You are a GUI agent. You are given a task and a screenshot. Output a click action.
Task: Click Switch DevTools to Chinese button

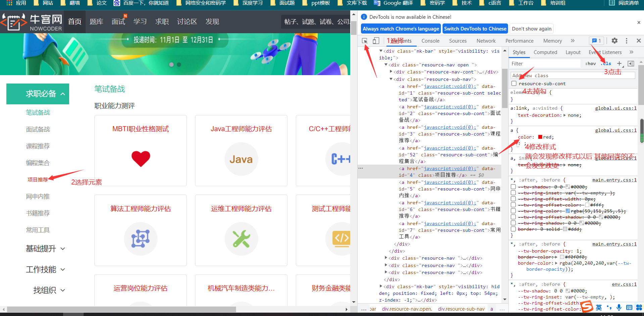(475, 29)
